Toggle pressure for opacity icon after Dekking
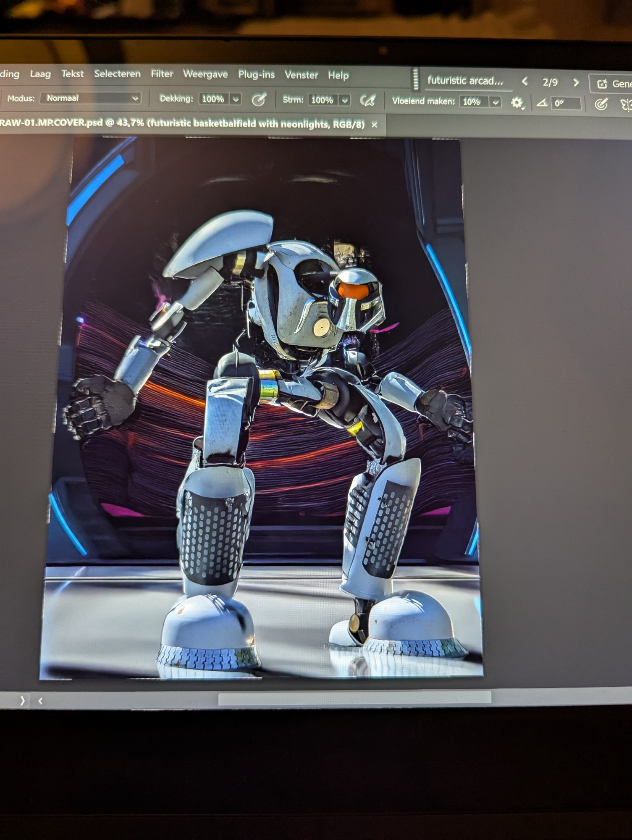The image size is (632, 840). click(259, 100)
